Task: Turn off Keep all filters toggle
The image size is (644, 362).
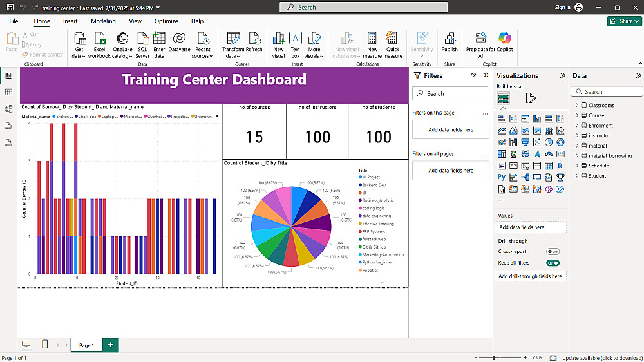Action: pyautogui.click(x=553, y=263)
